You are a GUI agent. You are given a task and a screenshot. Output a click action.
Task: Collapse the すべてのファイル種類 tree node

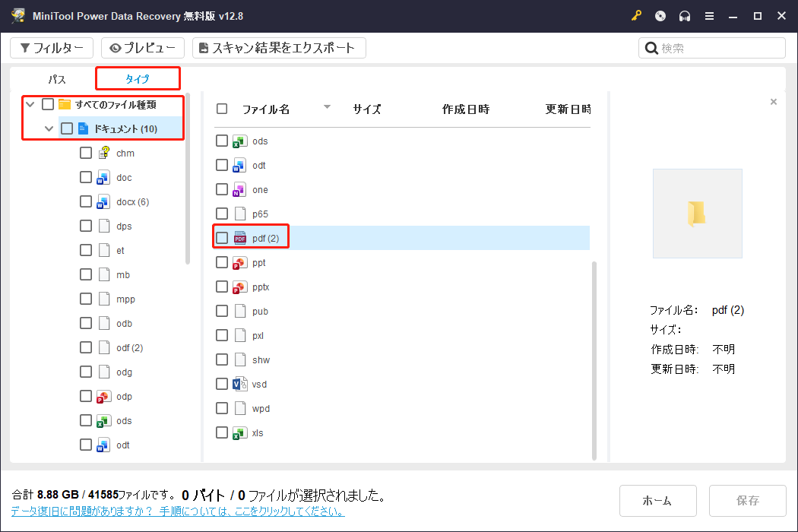click(30, 103)
